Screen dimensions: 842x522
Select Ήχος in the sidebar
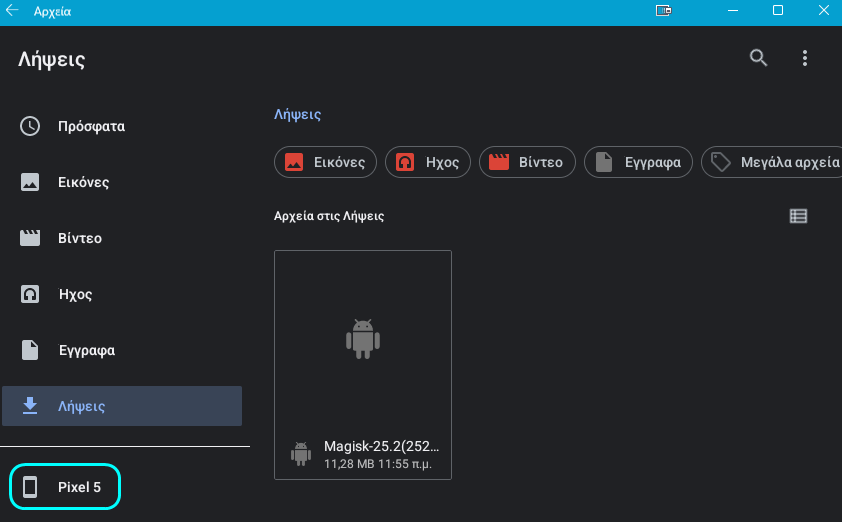click(122, 294)
